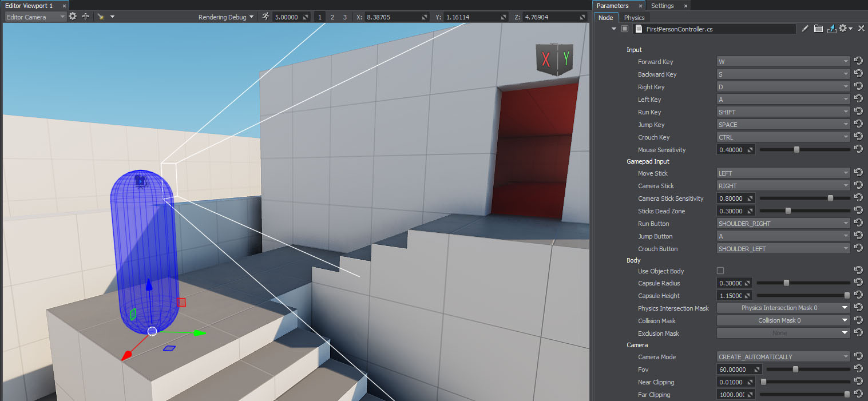Click the running man camera speed icon
Image resolution: width=868 pixels, height=401 pixels.
[265, 17]
